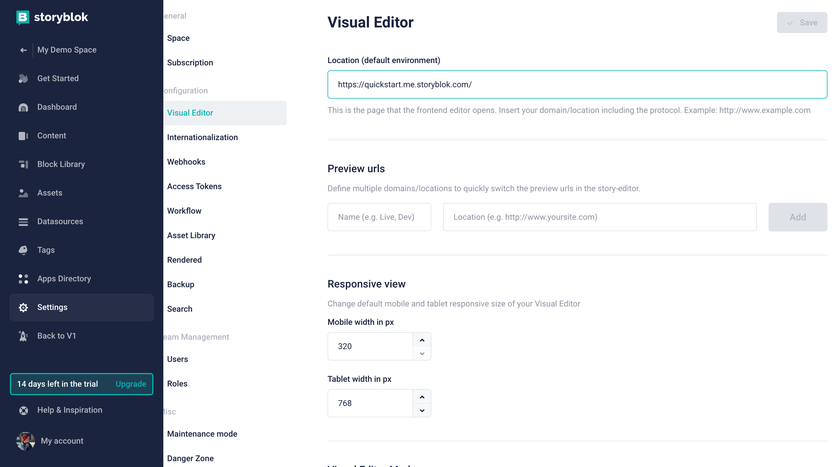Click the back arrow beside My Demo Space

[x=23, y=50]
